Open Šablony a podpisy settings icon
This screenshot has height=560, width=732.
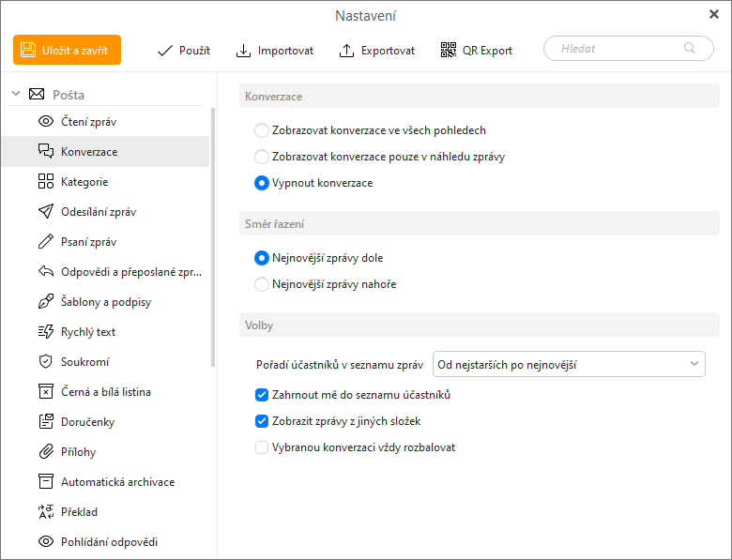tap(45, 302)
